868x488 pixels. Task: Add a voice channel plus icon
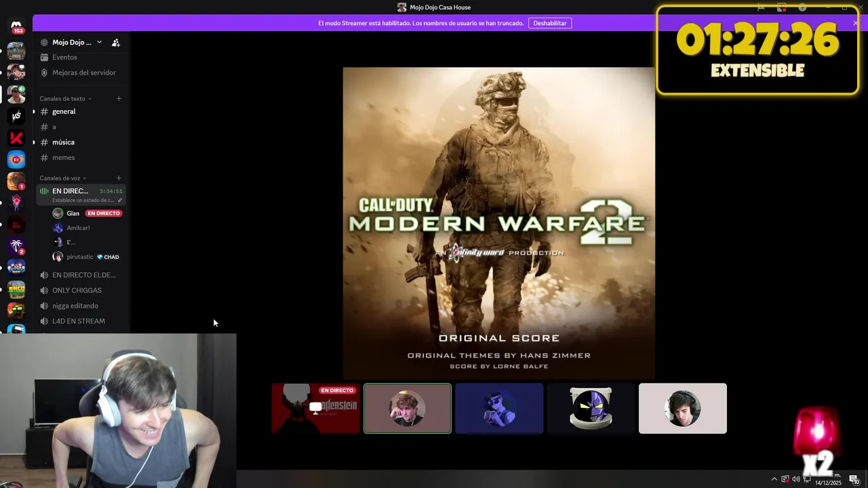click(x=119, y=178)
